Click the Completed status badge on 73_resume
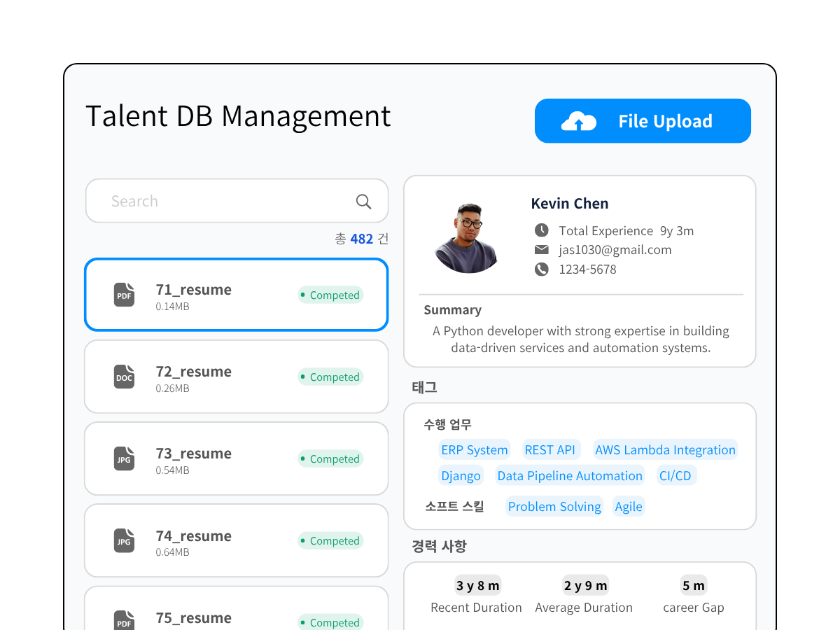Image resolution: width=840 pixels, height=630 pixels. click(x=330, y=459)
